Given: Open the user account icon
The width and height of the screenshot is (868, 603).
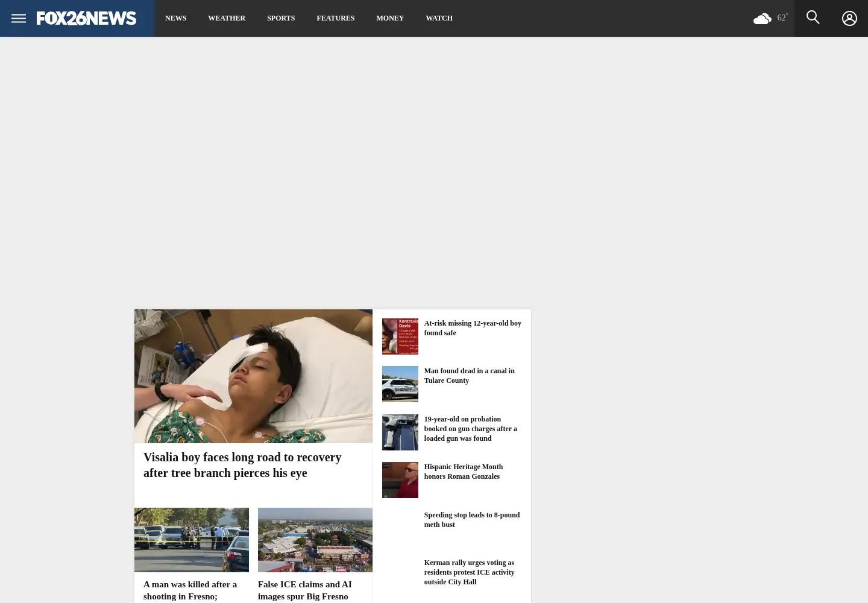Looking at the screenshot, I should coord(849,18).
